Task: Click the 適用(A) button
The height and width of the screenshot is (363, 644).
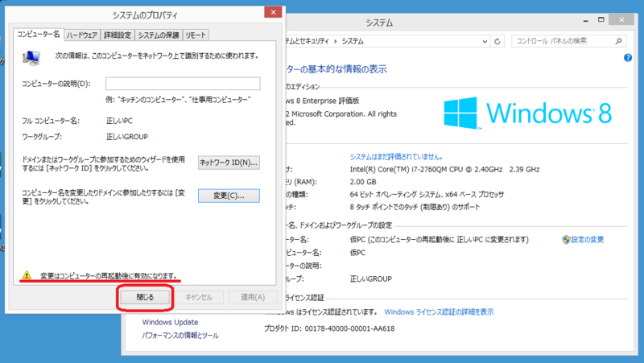Action: tap(253, 297)
